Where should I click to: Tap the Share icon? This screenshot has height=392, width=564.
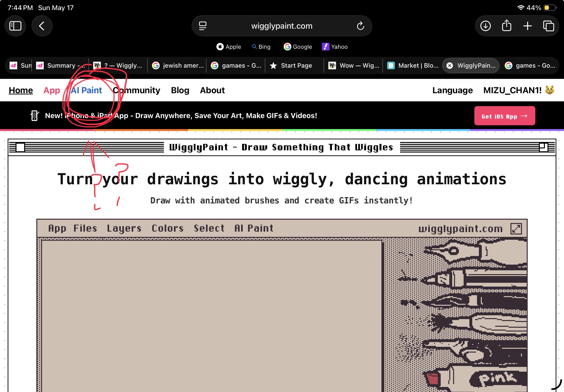tap(506, 26)
